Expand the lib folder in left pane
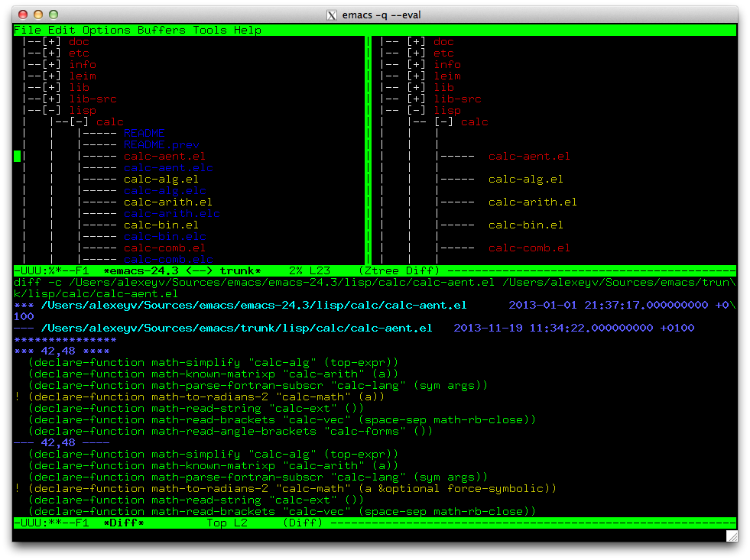The image size is (750, 560). point(52,87)
